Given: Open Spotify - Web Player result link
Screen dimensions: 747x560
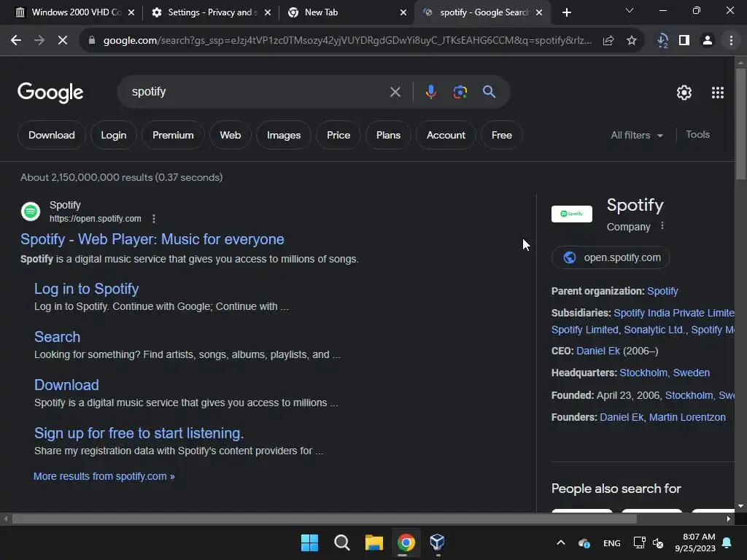Looking at the screenshot, I should [152, 239].
